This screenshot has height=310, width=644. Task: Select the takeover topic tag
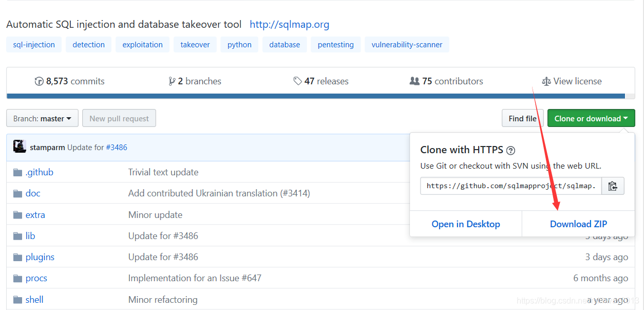[195, 45]
